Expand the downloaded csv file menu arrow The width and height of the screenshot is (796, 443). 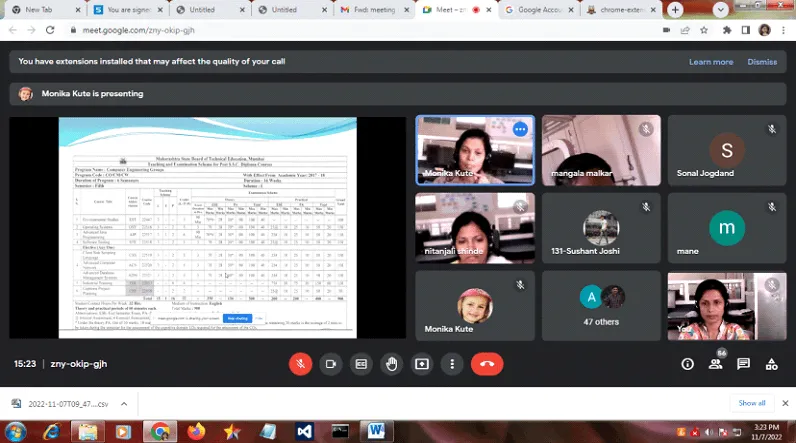[x=124, y=404]
